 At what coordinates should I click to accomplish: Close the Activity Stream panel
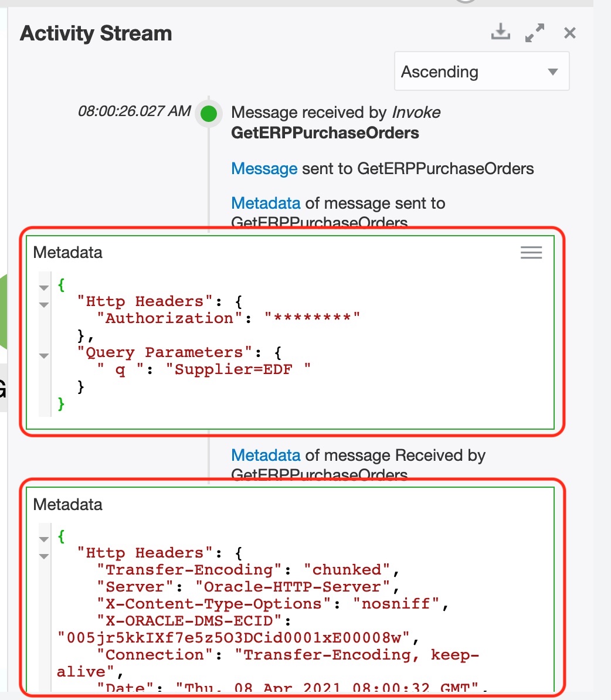pyautogui.click(x=569, y=33)
